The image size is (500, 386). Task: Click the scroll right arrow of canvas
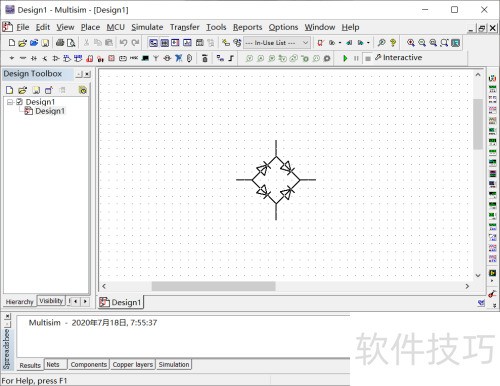point(467,286)
